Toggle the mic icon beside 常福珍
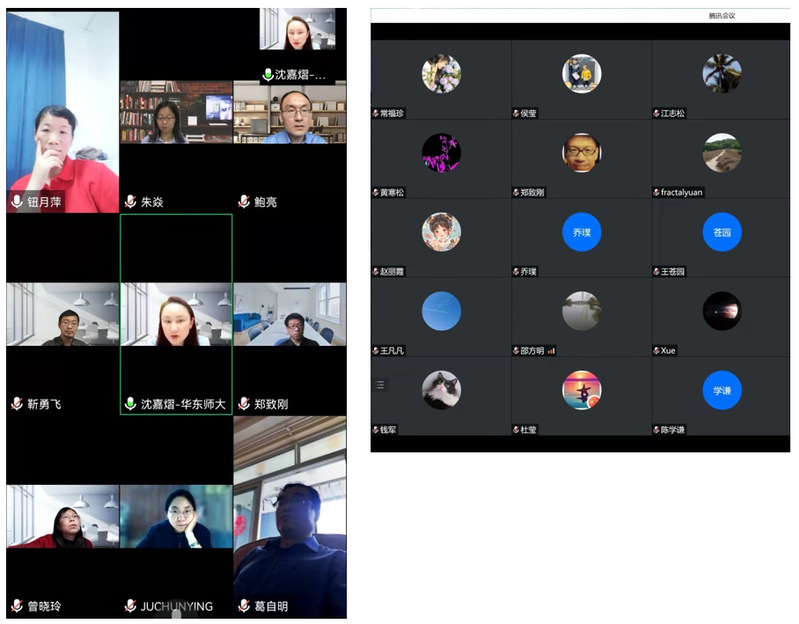 (x=376, y=114)
